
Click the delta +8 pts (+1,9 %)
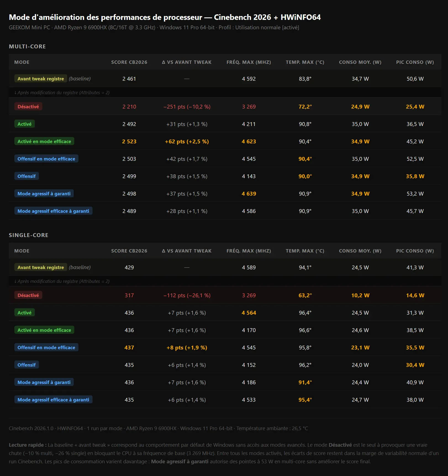(187, 348)
